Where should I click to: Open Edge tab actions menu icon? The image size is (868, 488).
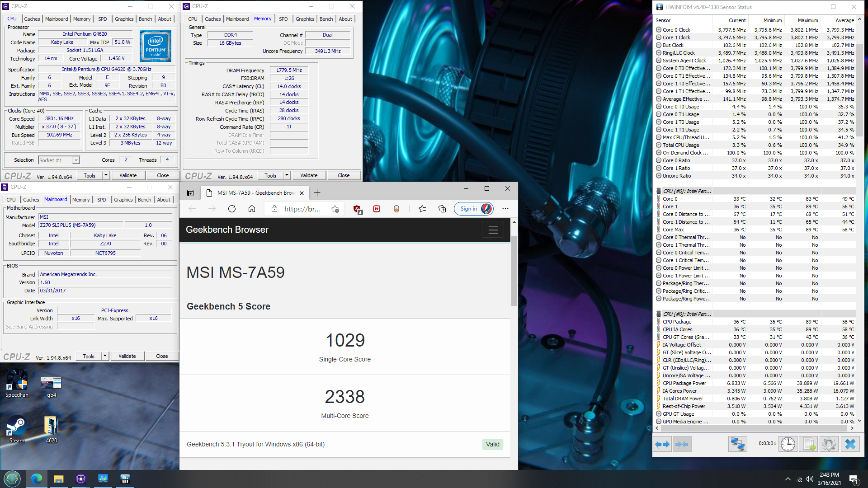point(190,193)
